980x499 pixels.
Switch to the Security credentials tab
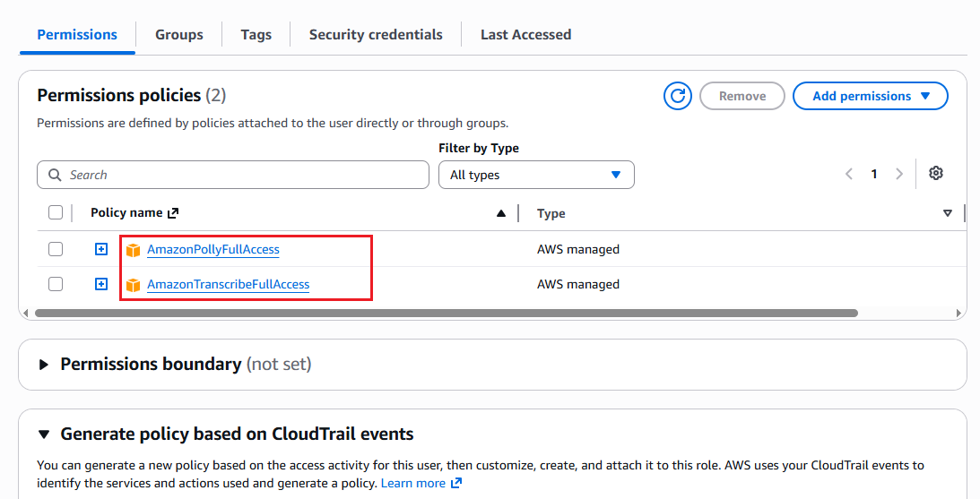376,35
